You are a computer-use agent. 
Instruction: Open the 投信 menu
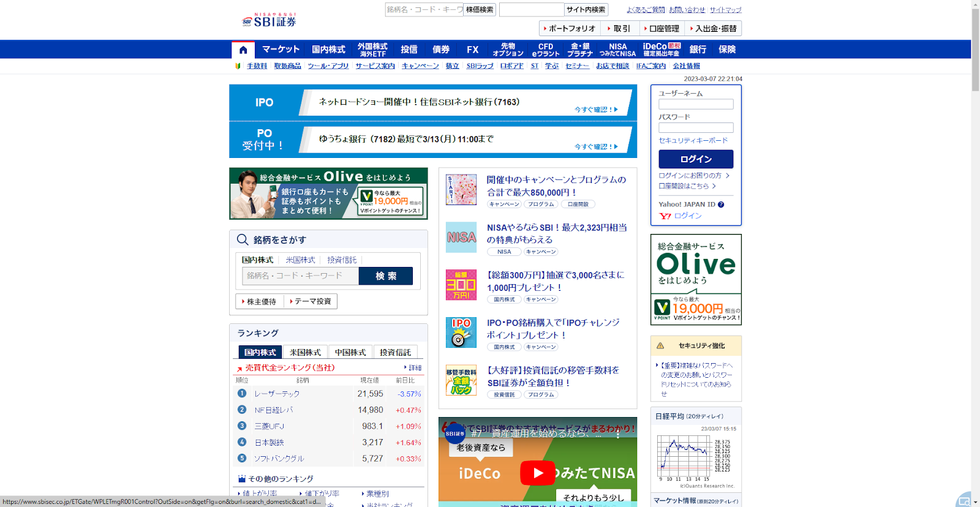point(409,50)
